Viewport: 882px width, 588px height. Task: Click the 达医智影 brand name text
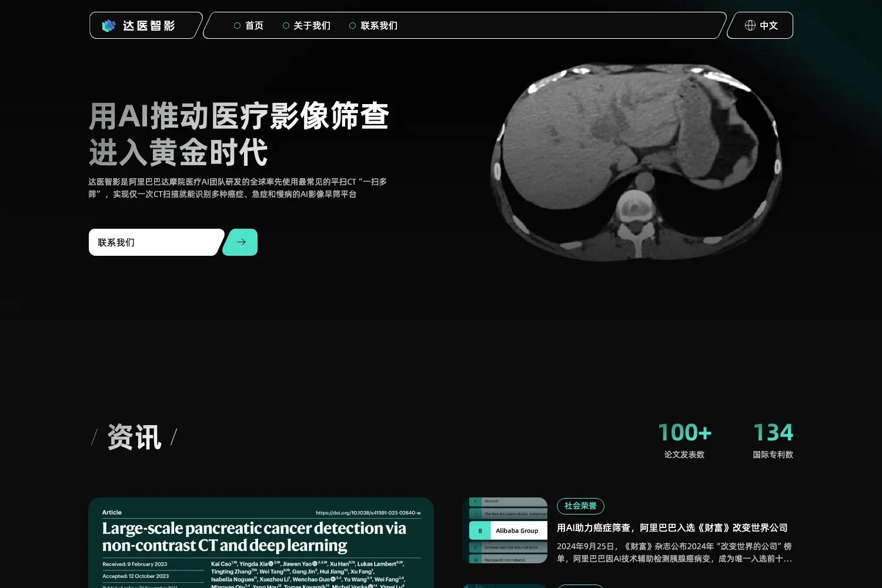[x=149, y=25]
